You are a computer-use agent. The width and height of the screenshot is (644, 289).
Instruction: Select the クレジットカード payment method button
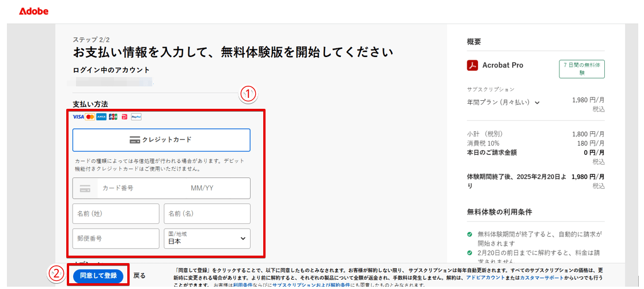161,140
